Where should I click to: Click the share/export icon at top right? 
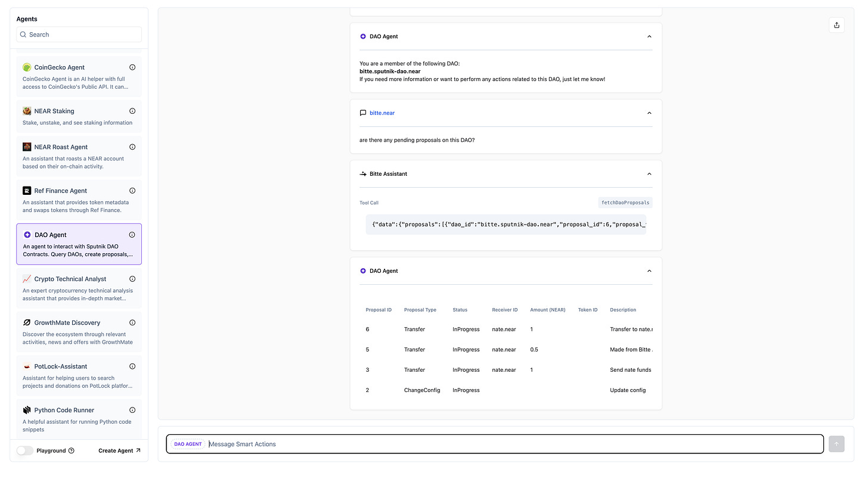click(836, 25)
